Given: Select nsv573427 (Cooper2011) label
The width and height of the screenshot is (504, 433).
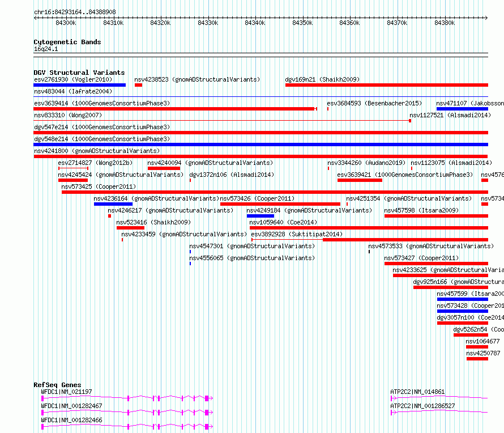Looking at the screenshot, I should (421, 258).
